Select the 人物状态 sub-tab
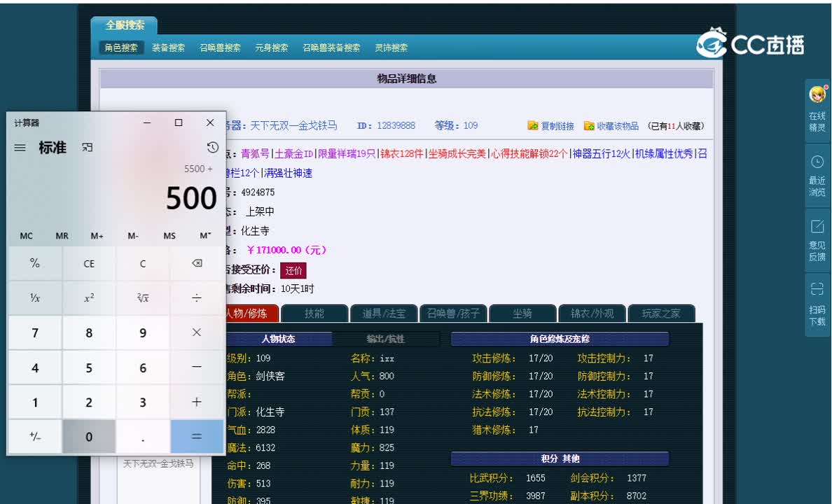Screen dimensions: 832x504 pos(279,339)
